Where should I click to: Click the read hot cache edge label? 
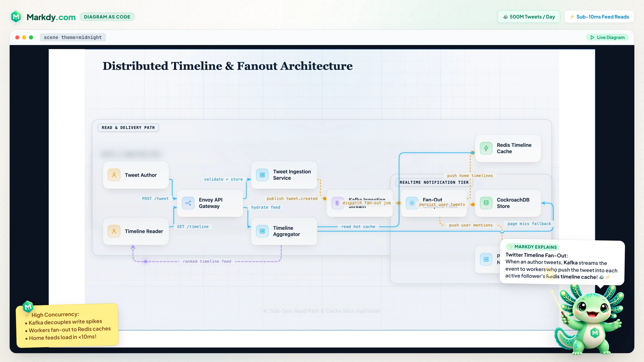tap(358, 226)
